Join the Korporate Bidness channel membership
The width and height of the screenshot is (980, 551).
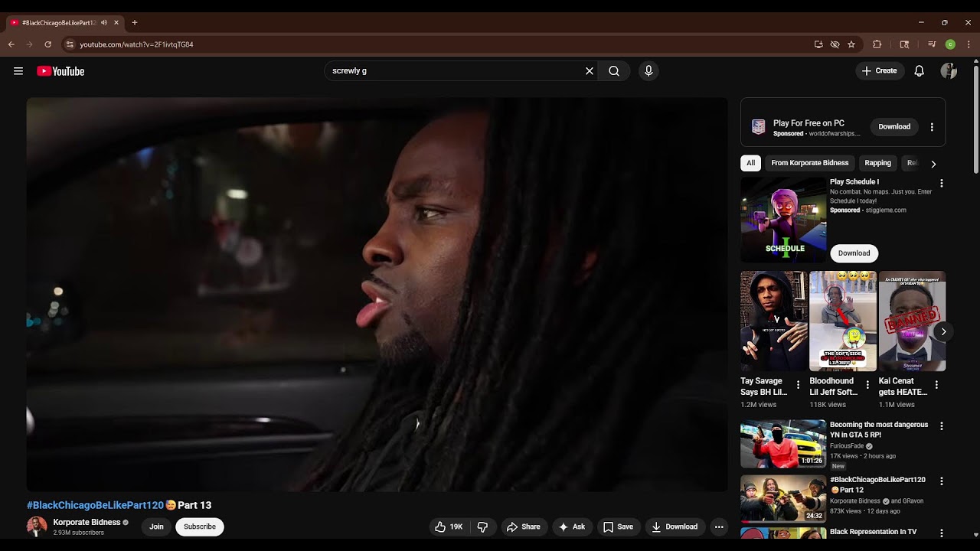click(156, 527)
